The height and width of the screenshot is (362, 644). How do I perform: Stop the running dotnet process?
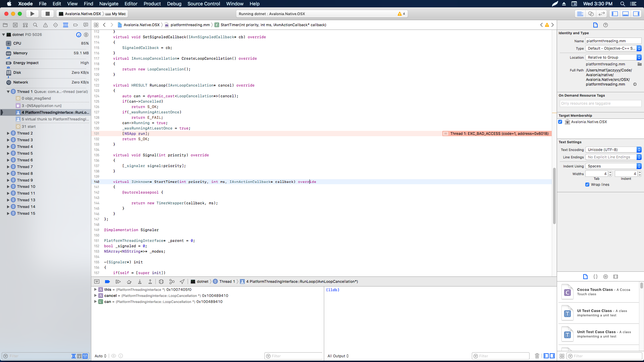(47, 14)
